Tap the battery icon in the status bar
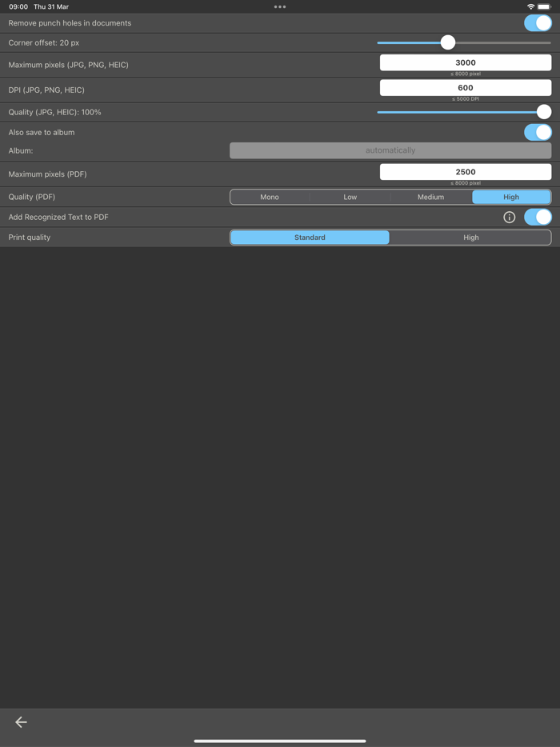 [x=542, y=6]
